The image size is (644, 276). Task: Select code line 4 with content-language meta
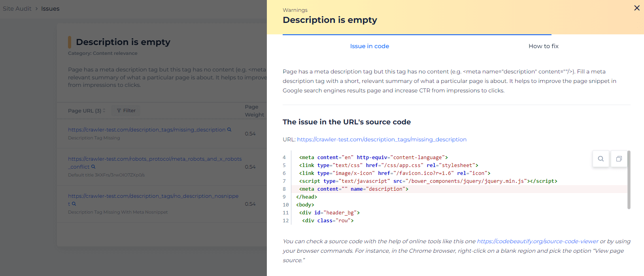pyautogui.click(x=374, y=158)
